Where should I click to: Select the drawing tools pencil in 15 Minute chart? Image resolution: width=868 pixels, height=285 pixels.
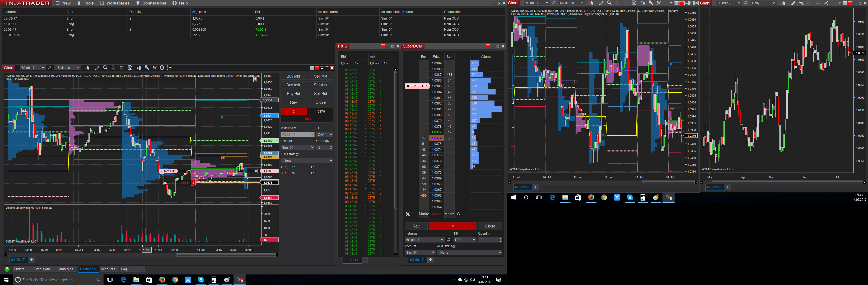coord(97,68)
